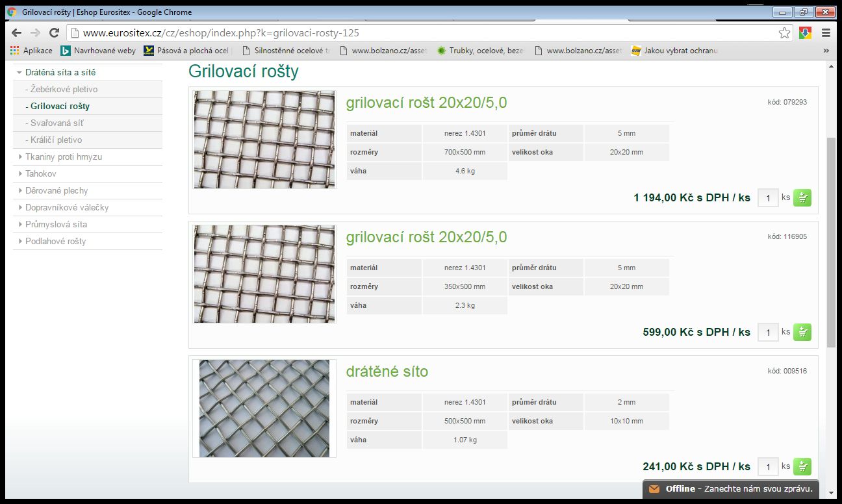The image size is (842, 504).
Task: Show the hidden bookmarks overflow chevron
Action: click(x=826, y=51)
